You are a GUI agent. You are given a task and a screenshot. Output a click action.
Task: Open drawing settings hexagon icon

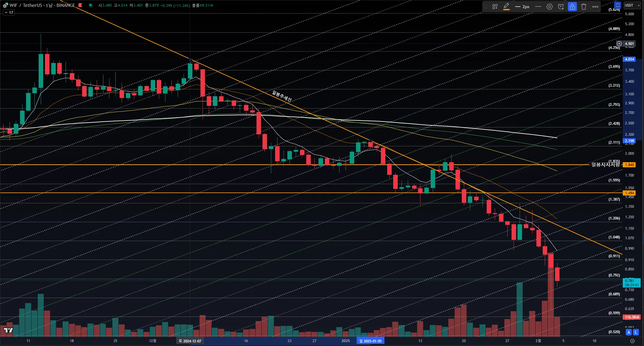tap(549, 7)
